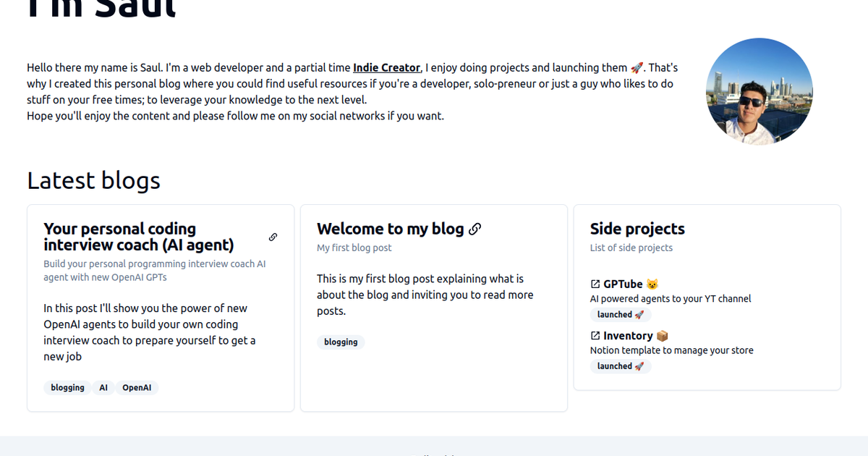Open the GPTube side project link
Screen dimensions: 868x456
[623, 284]
